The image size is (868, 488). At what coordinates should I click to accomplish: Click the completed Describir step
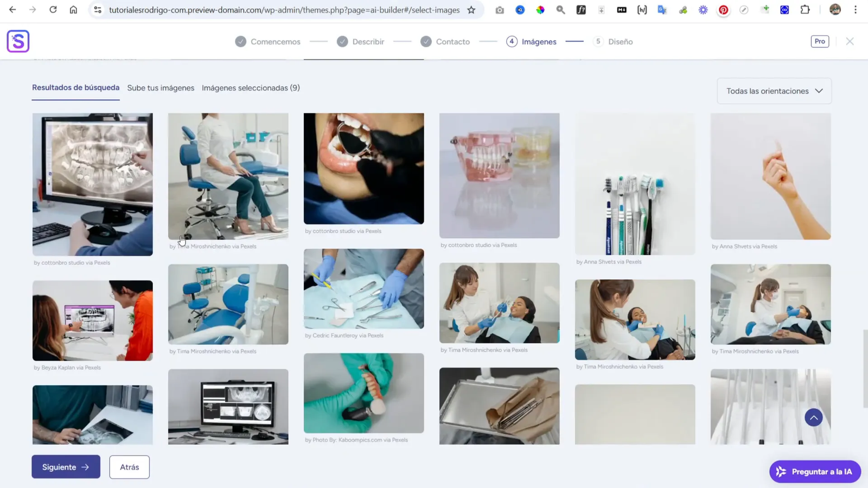coord(360,41)
